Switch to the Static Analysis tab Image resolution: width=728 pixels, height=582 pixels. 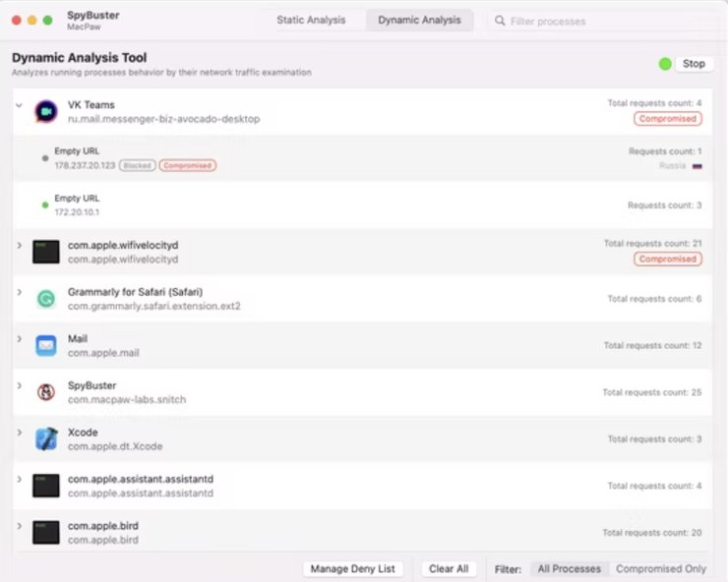click(311, 20)
